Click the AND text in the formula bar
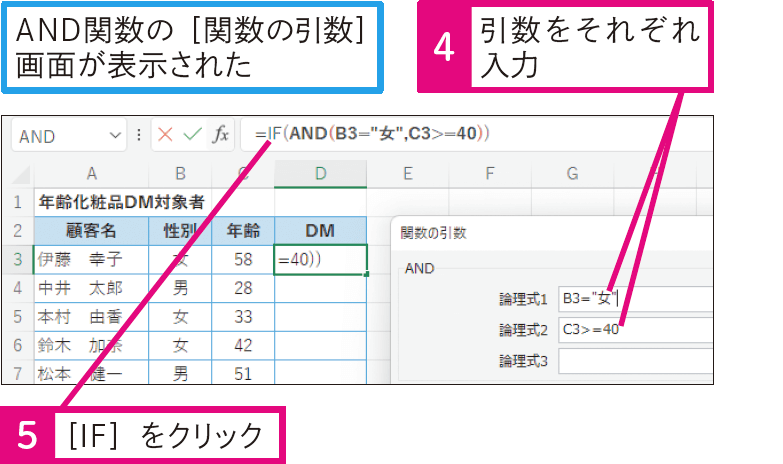The image size is (783, 464). pos(308,134)
